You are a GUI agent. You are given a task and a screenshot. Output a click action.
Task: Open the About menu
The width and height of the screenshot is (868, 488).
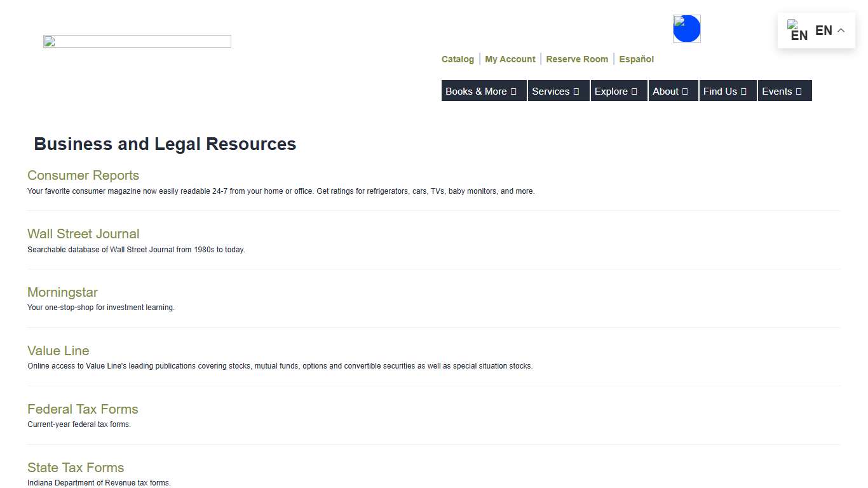672,91
